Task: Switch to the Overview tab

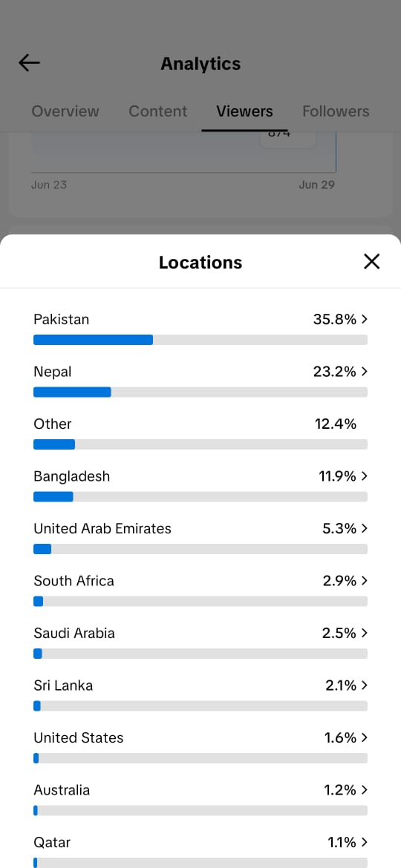Action: click(x=65, y=111)
